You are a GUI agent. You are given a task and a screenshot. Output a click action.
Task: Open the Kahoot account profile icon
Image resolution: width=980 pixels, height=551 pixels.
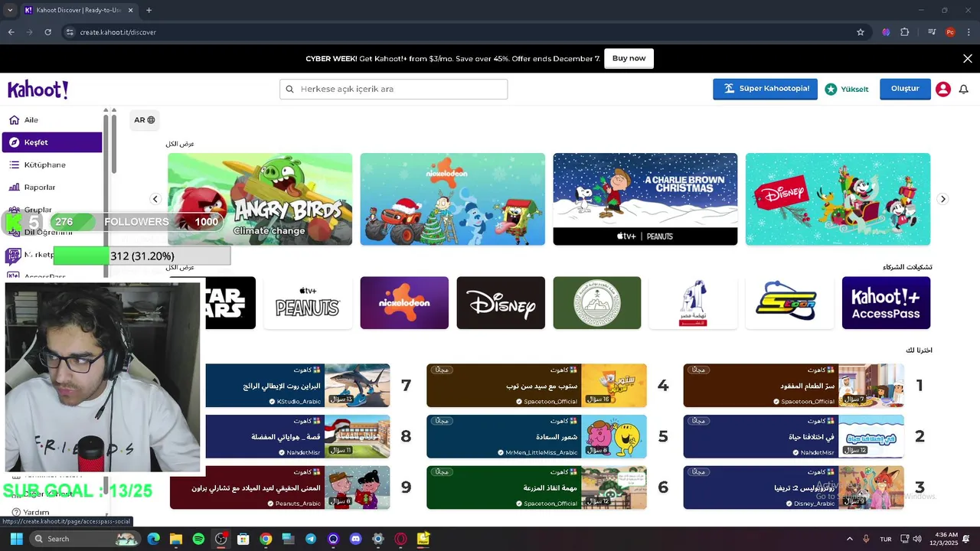coord(943,89)
